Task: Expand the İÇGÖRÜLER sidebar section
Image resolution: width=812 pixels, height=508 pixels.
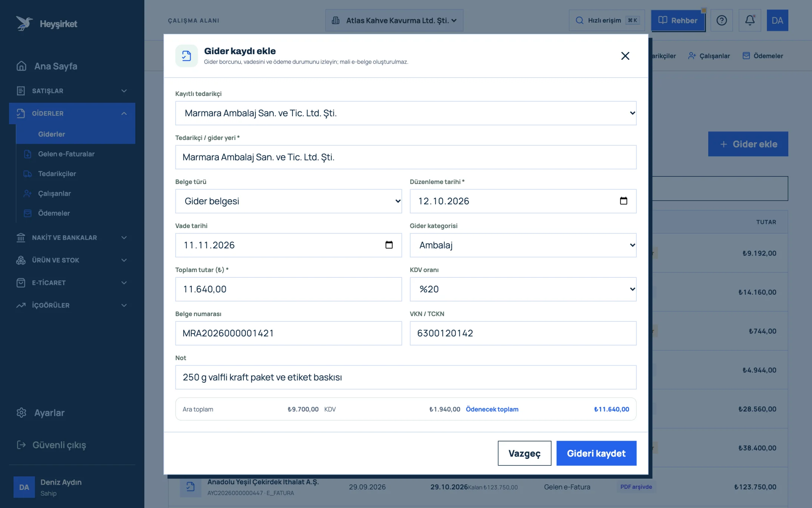Action: [x=72, y=305]
